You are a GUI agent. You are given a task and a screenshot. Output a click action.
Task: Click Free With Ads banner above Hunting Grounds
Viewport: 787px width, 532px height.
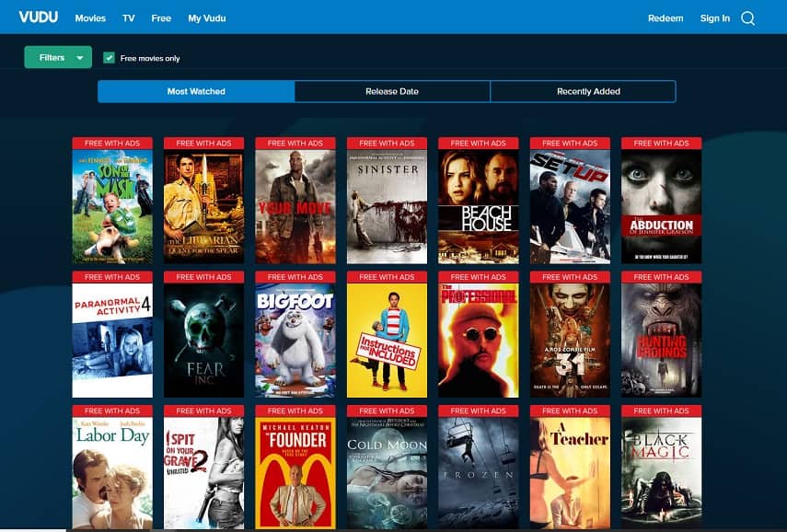pos(662,277)
